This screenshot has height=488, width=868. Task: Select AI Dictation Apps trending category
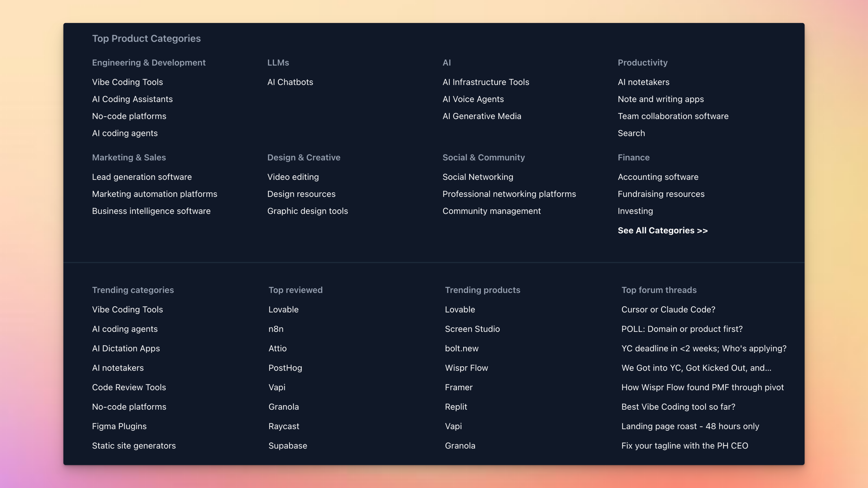[126, 348]
